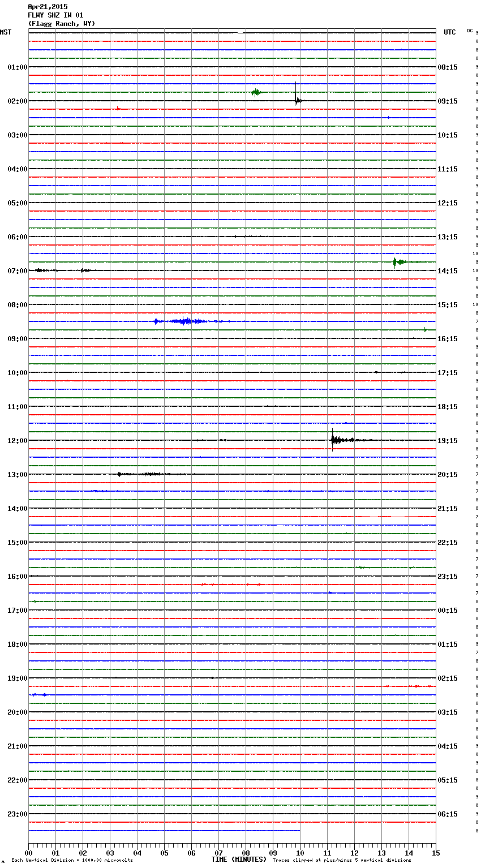Image resolution: width=481 pixels, height=868 pixels.
Task: Click the black event on the 13:00 trace
Action: 120,474
